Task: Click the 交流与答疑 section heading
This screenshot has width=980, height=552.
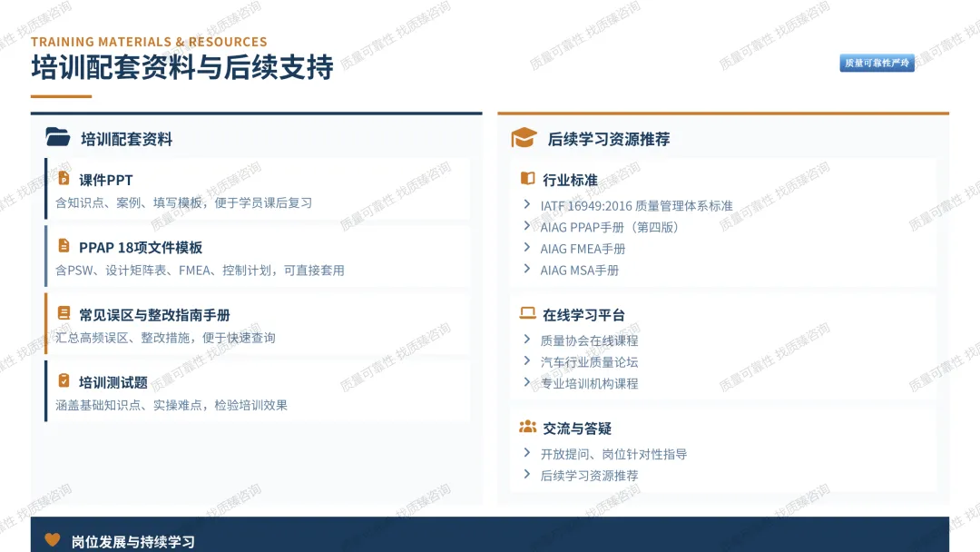Action: point(577,429)
